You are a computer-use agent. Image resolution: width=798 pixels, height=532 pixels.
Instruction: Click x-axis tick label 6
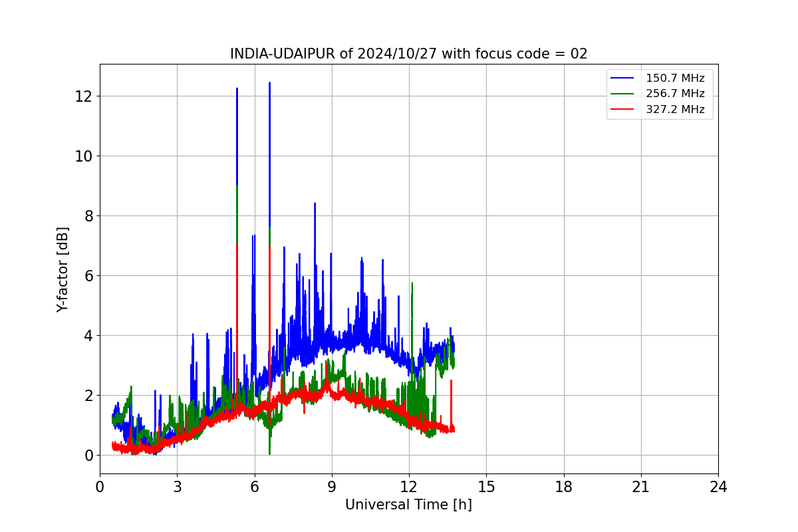(x=254, y=486)
